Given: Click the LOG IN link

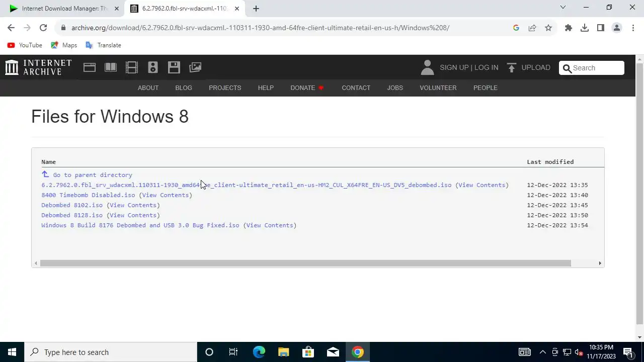Looking at the screenshot, I should pos(486,67).
